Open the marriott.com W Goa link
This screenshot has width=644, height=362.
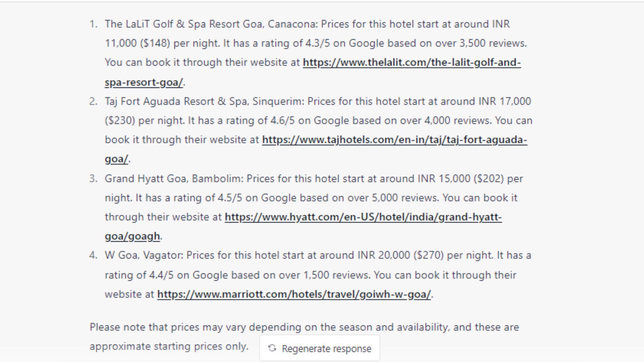click(x=294, y=294)
